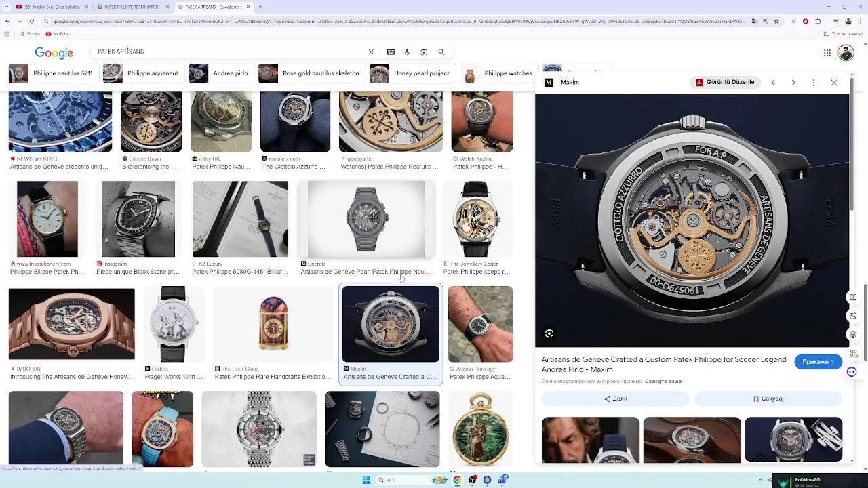Open Chrome from the taskbar

point(457,480)
